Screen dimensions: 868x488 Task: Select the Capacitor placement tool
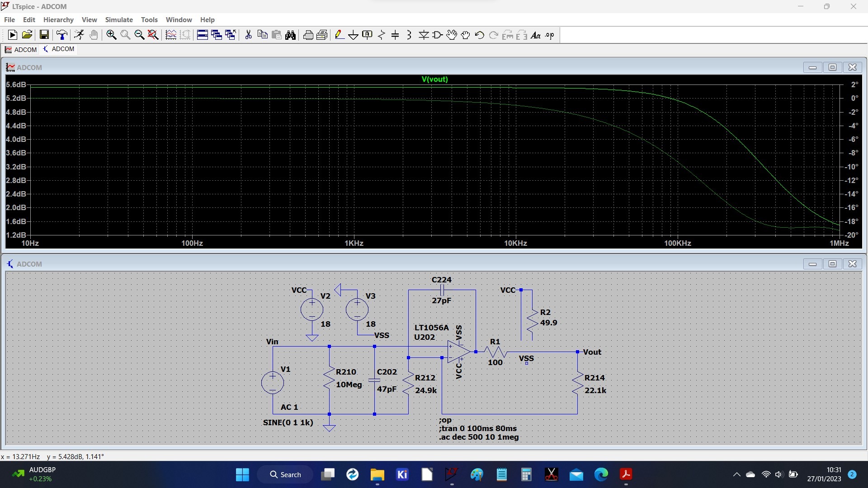pyautogui.click(x=395, y=35)
